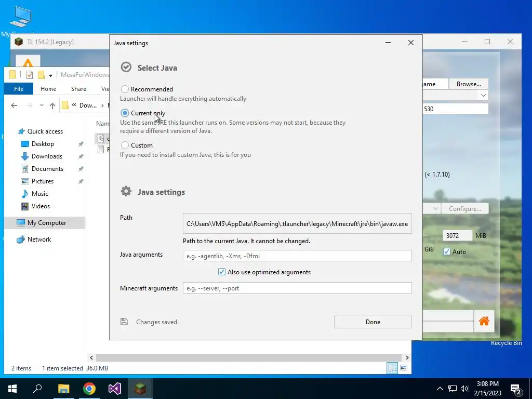Screen dimensions: 532x399
Task: Show hidden system tray icons
Action: [440, 389]
